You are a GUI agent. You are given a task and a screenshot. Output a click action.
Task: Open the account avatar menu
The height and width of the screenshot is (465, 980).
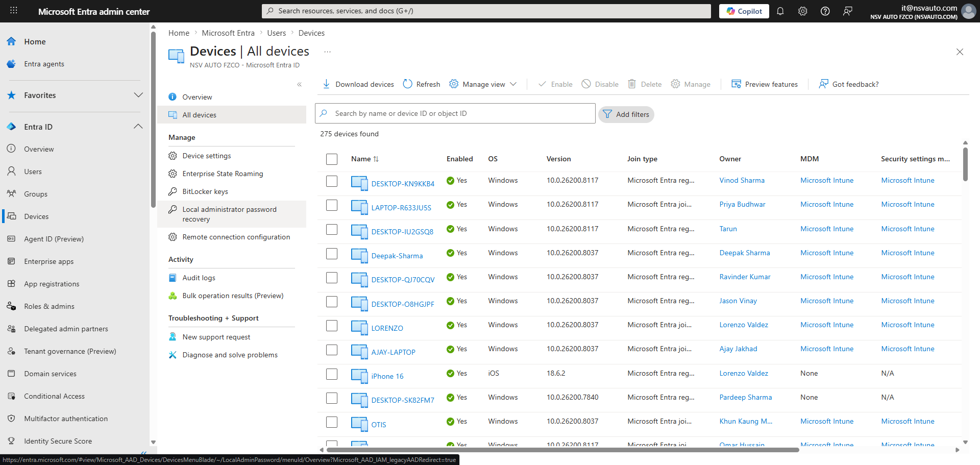968,11
